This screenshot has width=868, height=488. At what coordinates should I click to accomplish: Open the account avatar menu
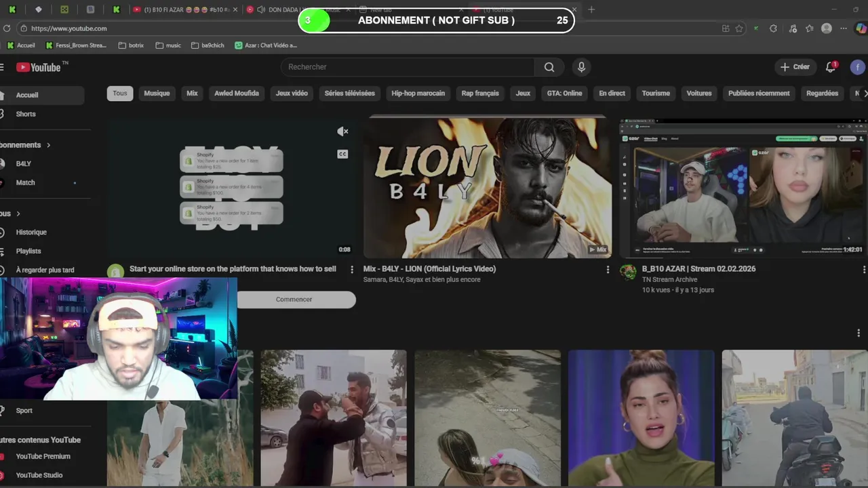click(x=858, y=67)
